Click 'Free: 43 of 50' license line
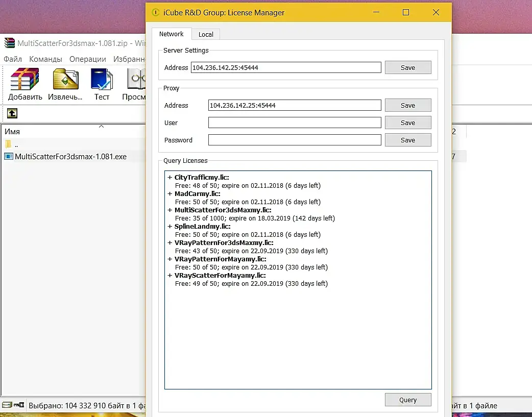 pyautogui.click(x=251, y=251)
